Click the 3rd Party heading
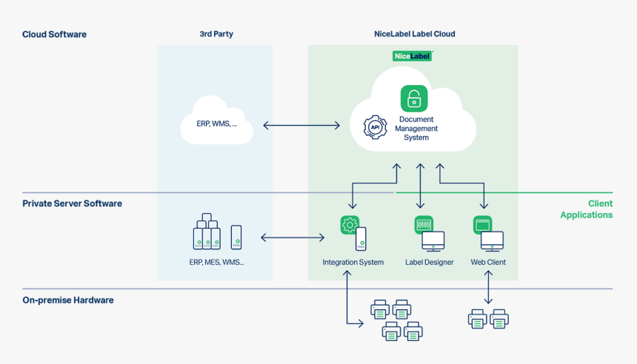Viewport: 637px width, 364px height. tap(216, 34)
